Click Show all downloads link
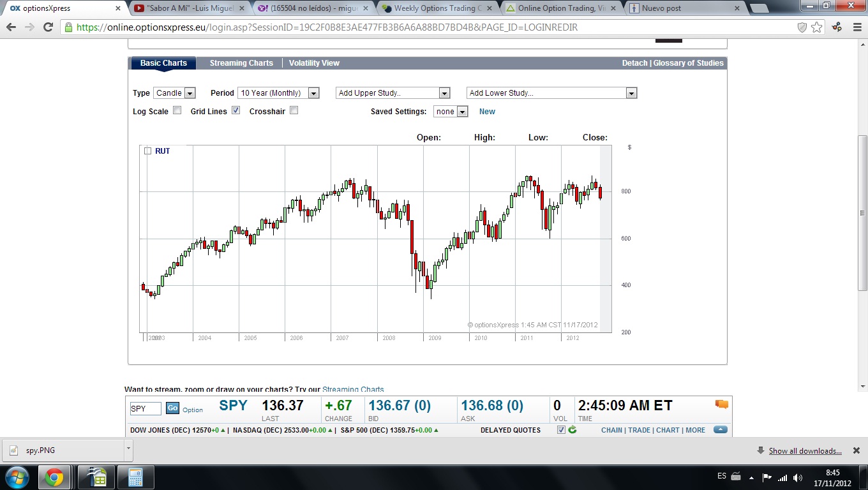Image resolution: width=868 pixels, height=490 pixels. click(x=805, y=450)
